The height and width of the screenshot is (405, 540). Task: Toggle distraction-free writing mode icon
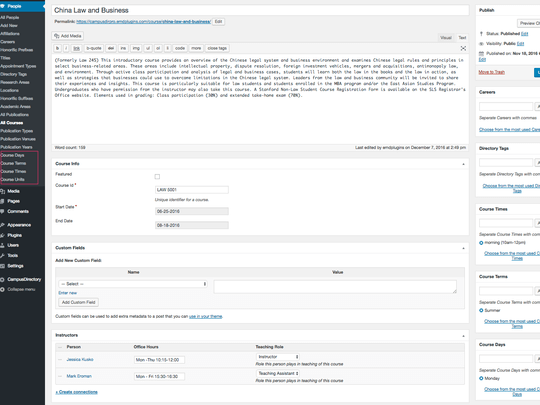[x=463, y=48]
